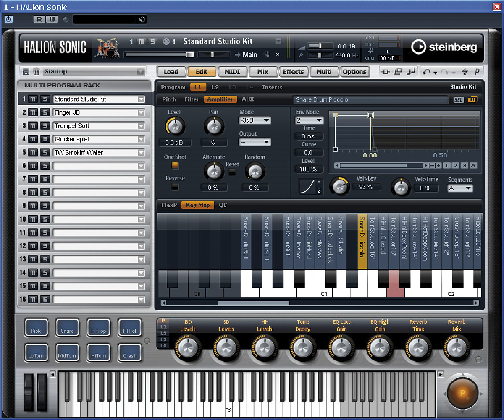Click the Options button
The height and width of the screenshot is (420, 504).
tap(354, 72)
